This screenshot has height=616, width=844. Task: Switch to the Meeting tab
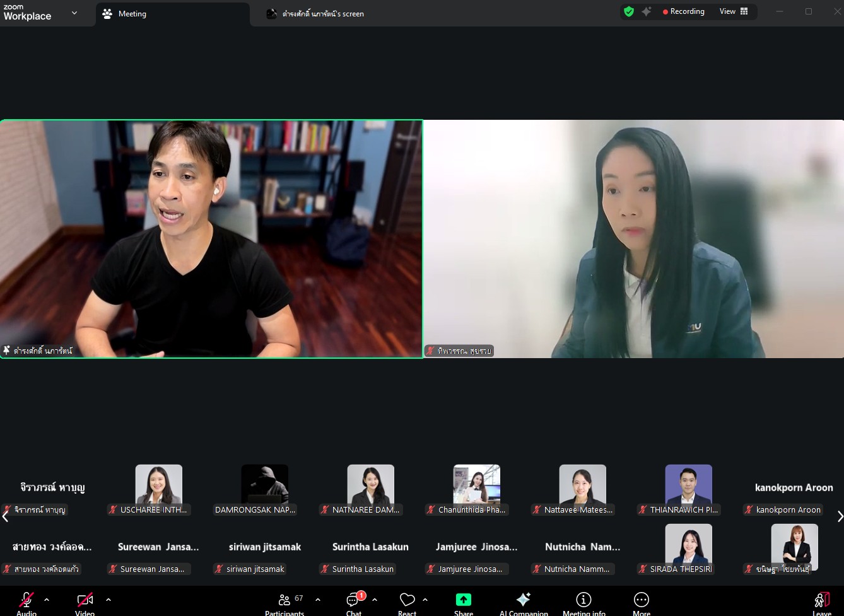coord(172,14)
